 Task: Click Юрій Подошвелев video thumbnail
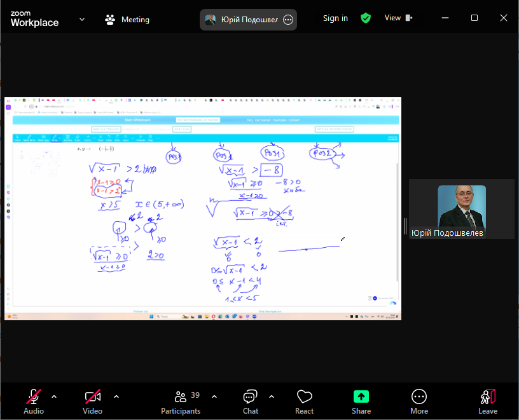[461, 208]
